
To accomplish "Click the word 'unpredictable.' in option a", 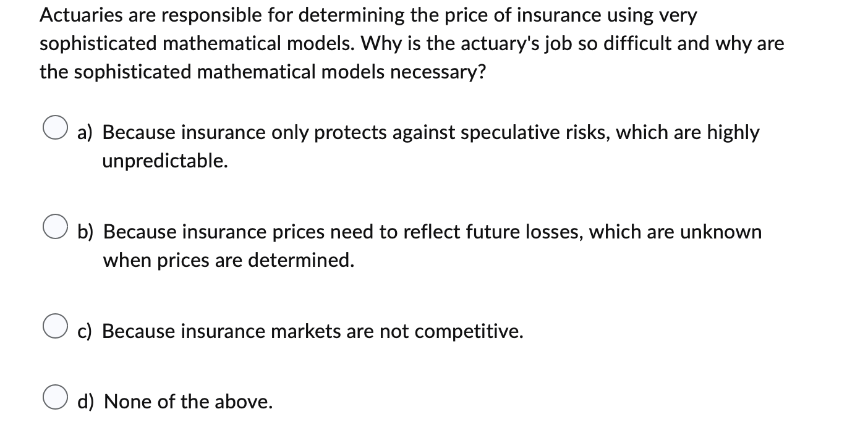I will 165,161.
